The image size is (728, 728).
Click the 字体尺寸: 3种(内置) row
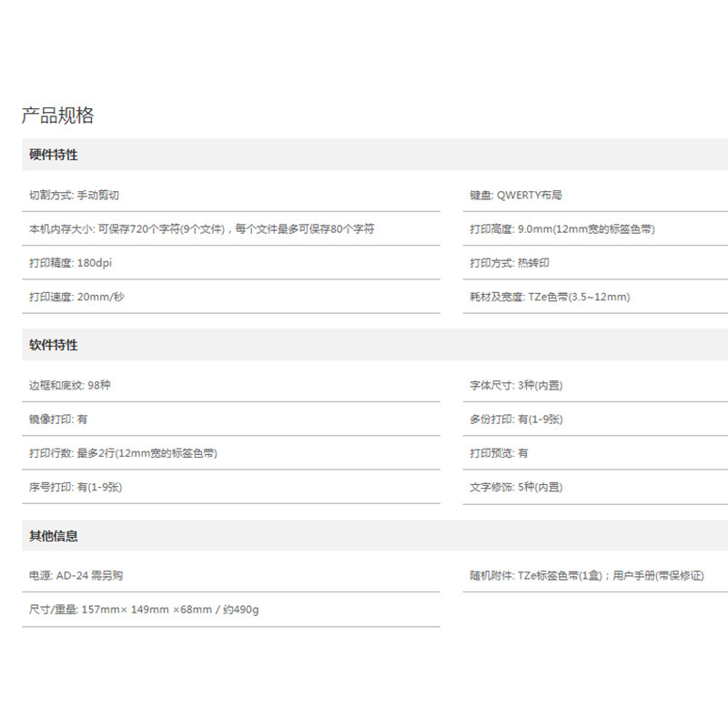pos(595,385)
